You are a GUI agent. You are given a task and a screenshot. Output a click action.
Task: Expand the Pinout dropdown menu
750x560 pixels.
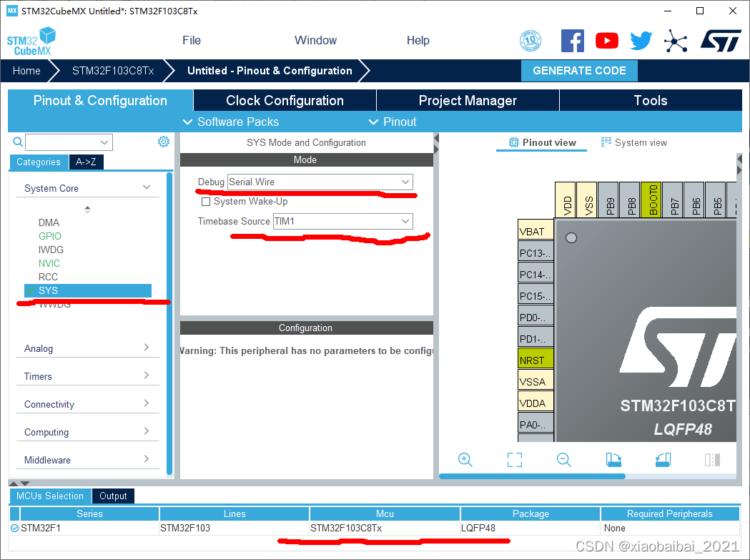click(393, 122)
